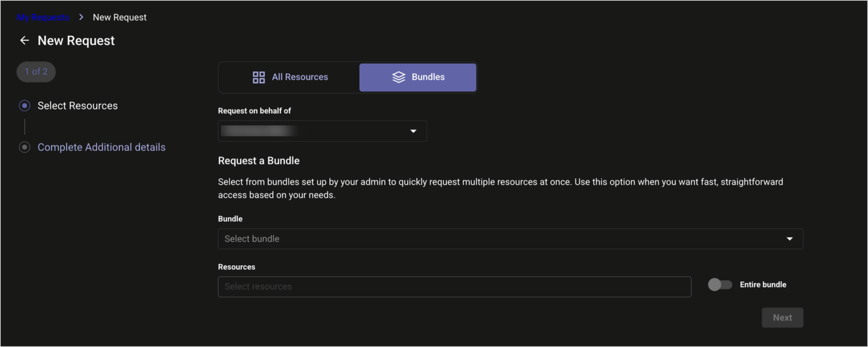The width and height of the screenshot is (868, 347).
Task: Open the Complete Additional details step label
Action: 101,147
